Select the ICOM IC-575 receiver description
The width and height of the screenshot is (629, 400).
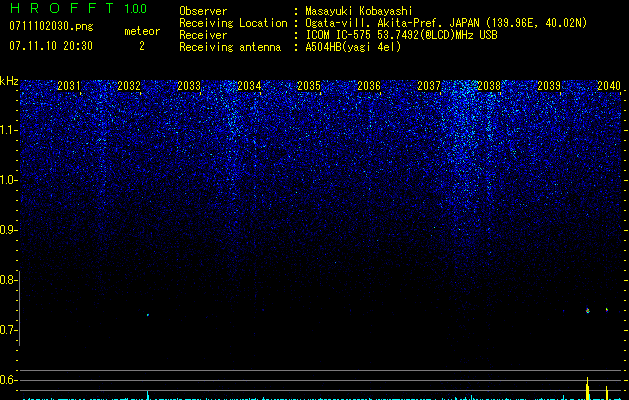point(401,35)
